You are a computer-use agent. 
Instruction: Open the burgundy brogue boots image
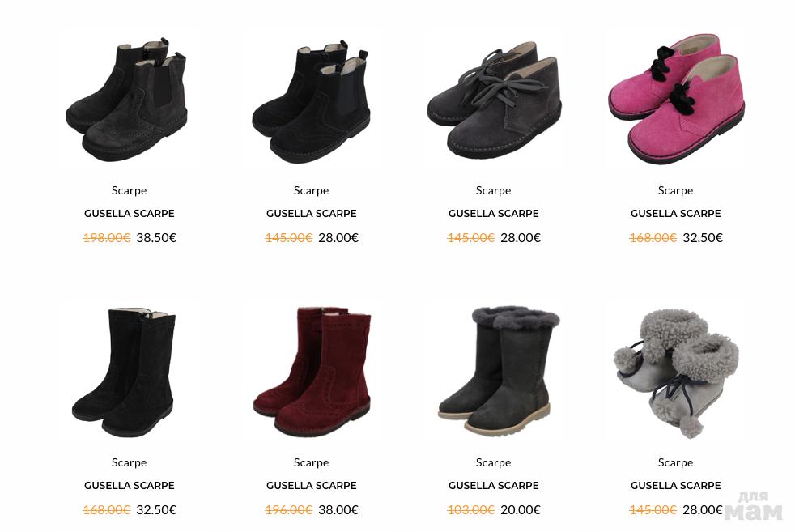pos(311,371)
